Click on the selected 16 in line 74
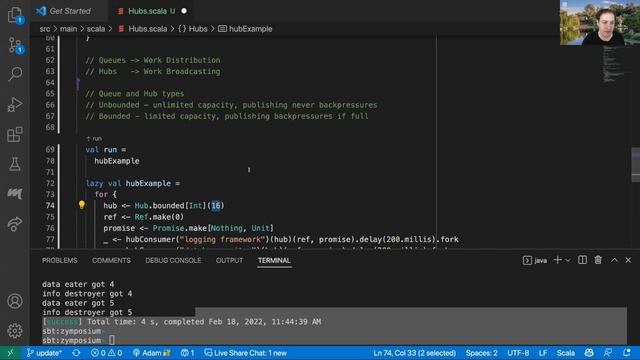640x360 pixels. 216,205
